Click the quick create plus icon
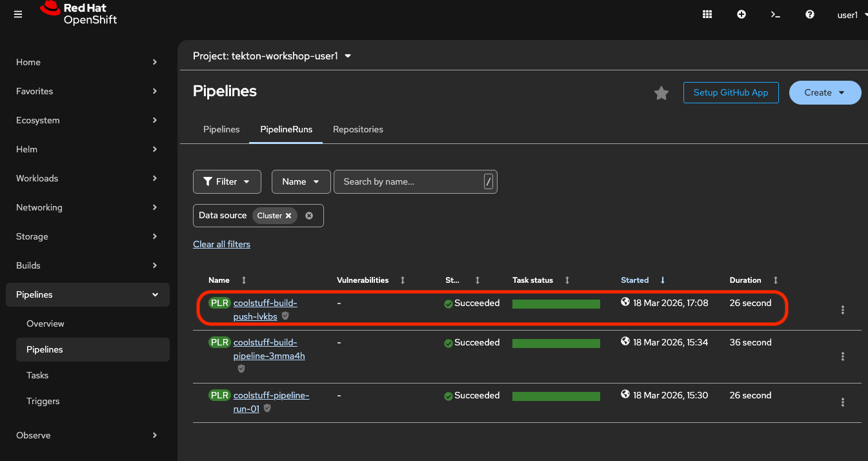868x461 pixels. tap(741, 14)
